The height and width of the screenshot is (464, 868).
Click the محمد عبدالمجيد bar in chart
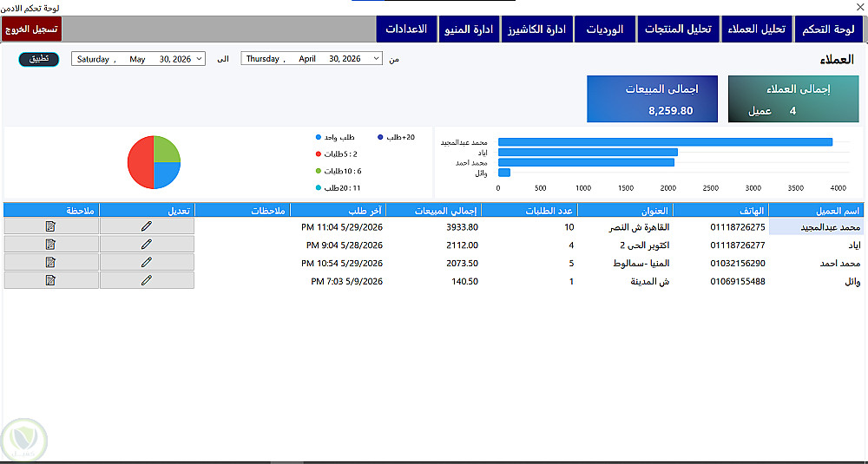tap(666, 142)
